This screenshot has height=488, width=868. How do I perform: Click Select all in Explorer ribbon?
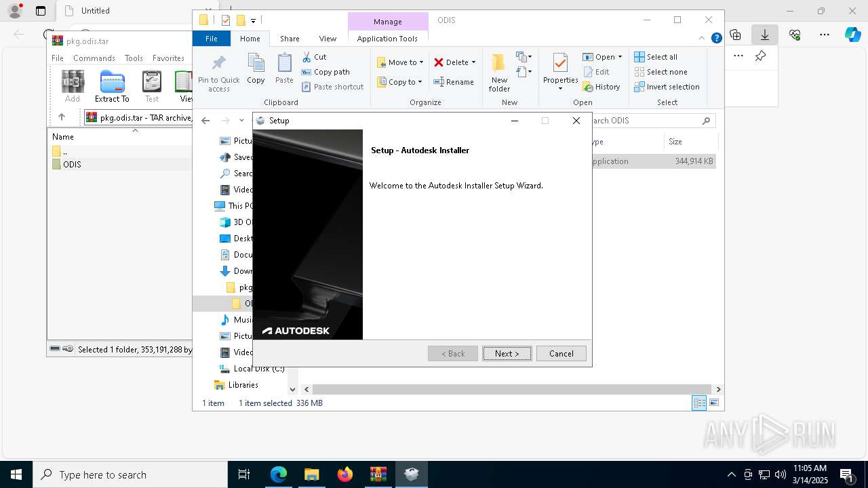[x=656, y=57]
